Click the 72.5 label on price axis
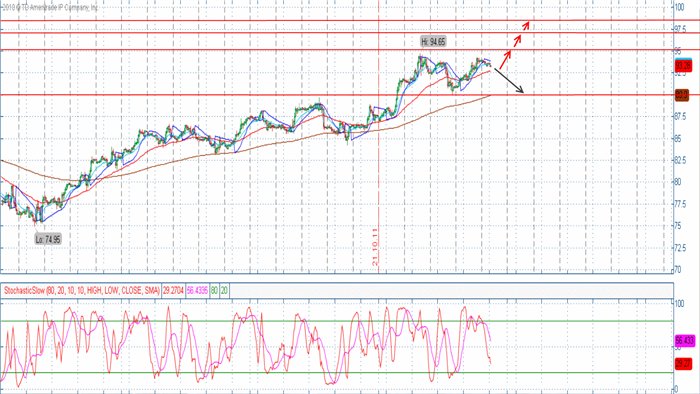 (x=680, y=248)
